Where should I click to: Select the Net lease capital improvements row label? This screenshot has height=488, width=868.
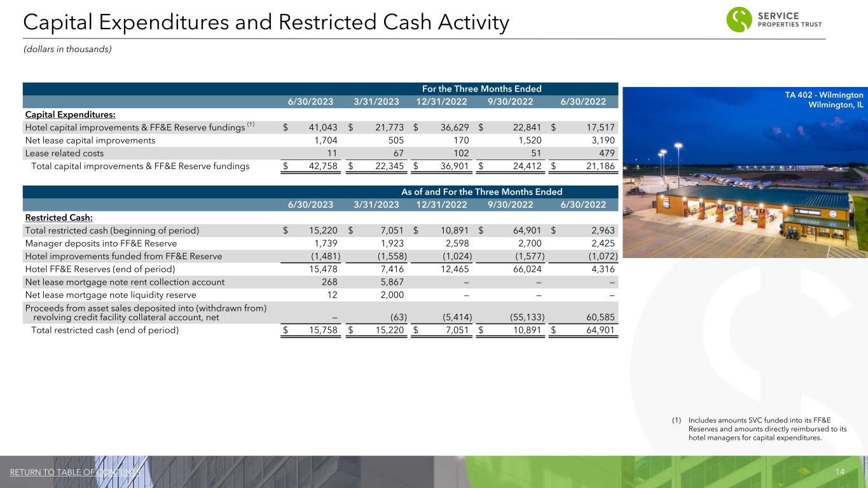(90, 140)
